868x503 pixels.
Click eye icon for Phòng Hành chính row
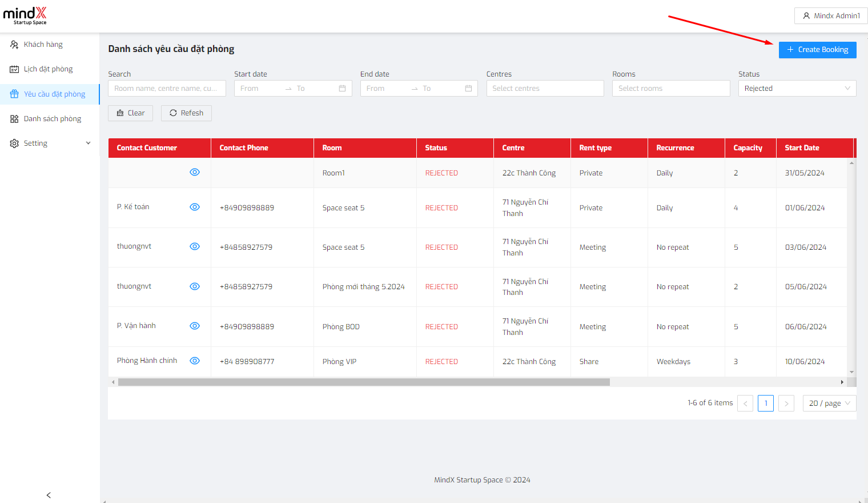point(195,361)
